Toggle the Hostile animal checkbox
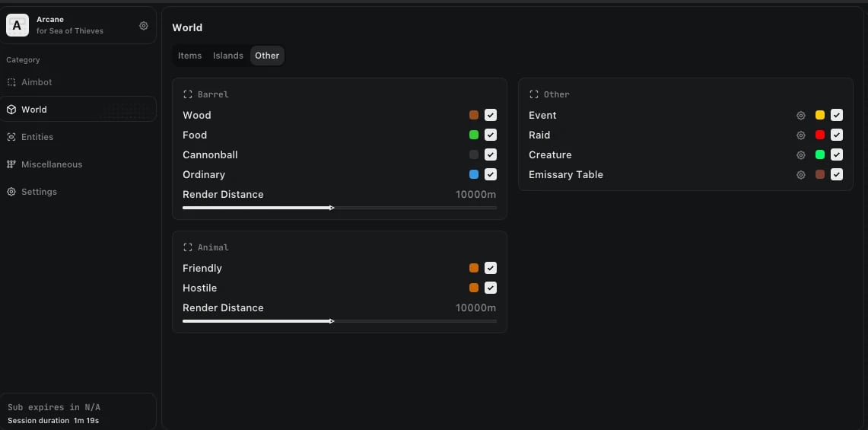The image size is (868, 430). [491, 288]
